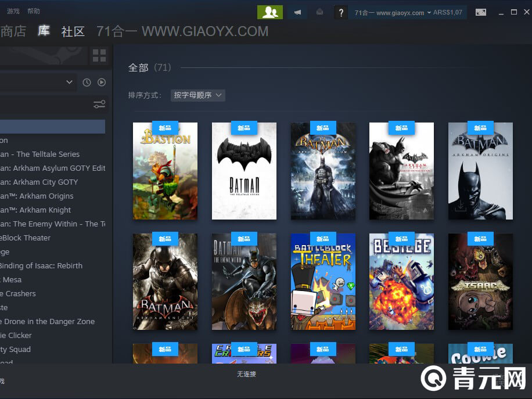
Task: Open Batman Arkham Origins cover
Action: [x=480, y=171]
